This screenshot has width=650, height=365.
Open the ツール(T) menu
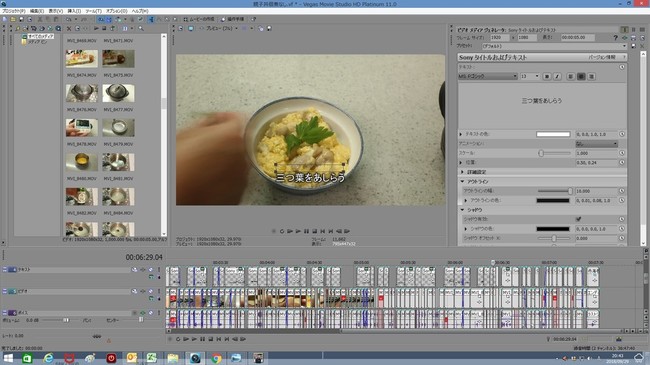click(x=93, y=11)
